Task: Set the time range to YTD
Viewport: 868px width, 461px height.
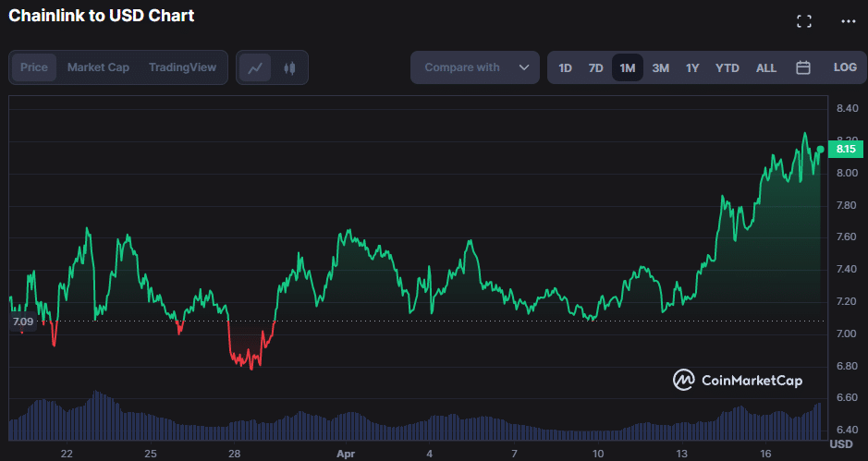Action: [727, 68]
